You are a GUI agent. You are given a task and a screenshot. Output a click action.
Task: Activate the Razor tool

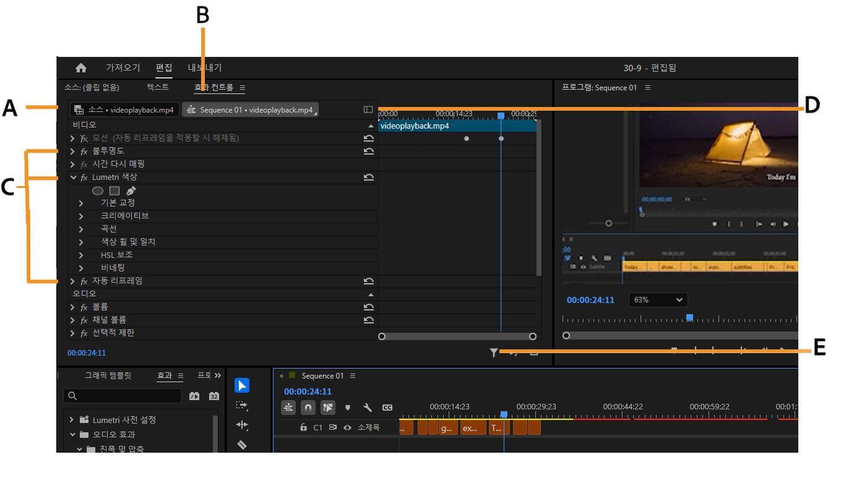(242, 445)
